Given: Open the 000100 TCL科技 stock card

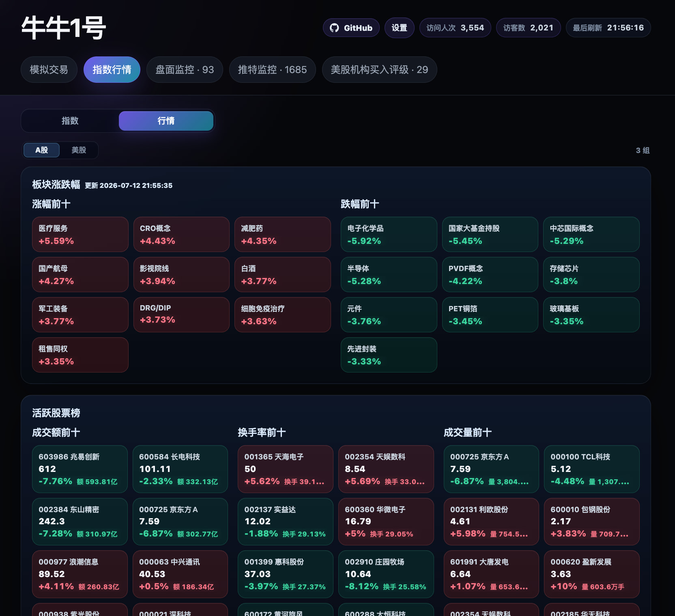Looking at the screenshot, I should point(592,469).
